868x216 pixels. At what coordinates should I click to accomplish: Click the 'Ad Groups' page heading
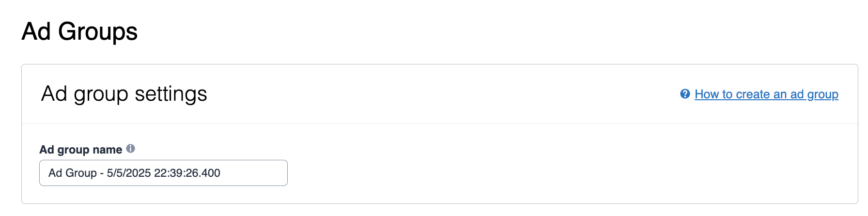79,32
